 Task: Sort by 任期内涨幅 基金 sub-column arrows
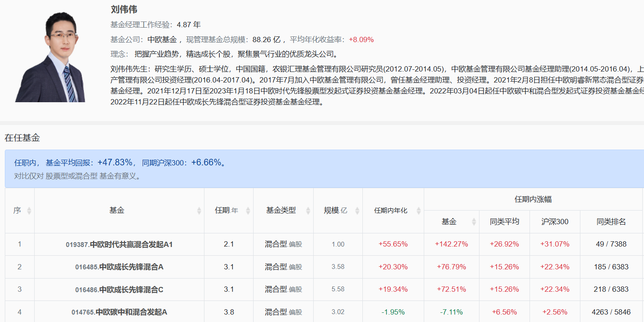pyautogui.click(x=473, y=222)
